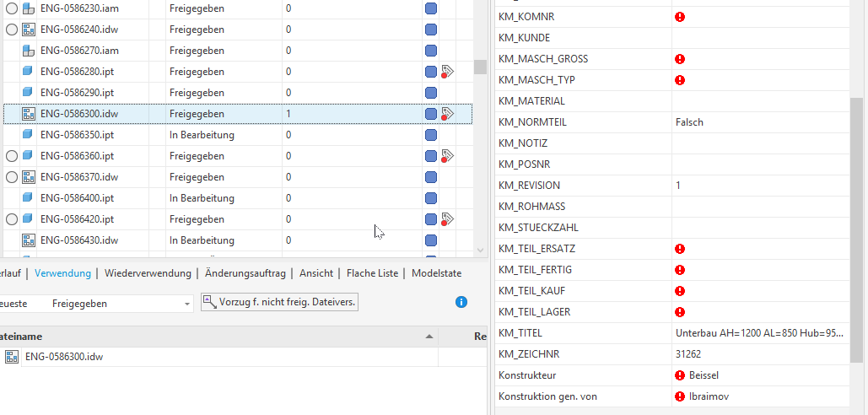Click the assembly icon for ENG-0586270.iam
Screen dimensions: 868x415
coord(28,51)
